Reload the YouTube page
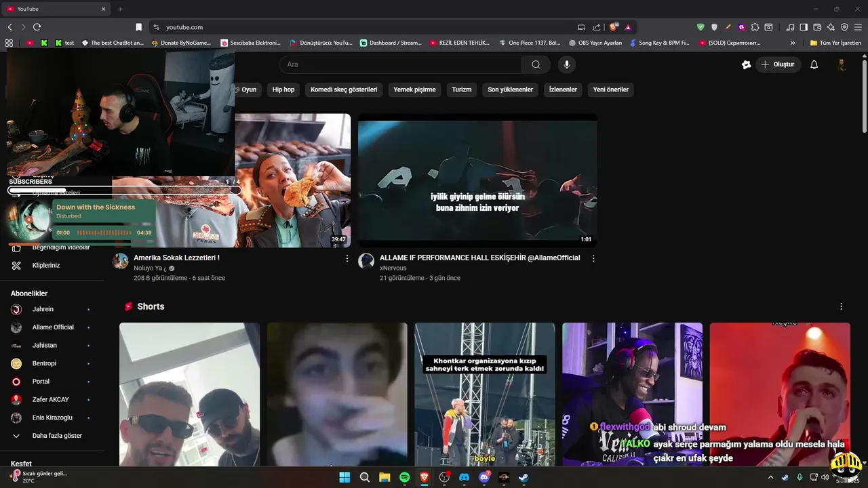The width and height of the screenshot is (868, 488). [x=37, y=27]
